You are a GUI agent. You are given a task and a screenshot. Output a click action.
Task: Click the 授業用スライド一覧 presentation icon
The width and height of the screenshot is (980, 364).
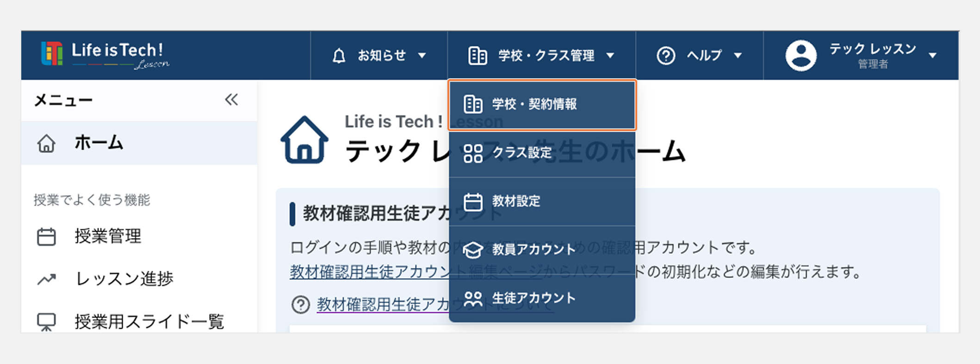46,322
